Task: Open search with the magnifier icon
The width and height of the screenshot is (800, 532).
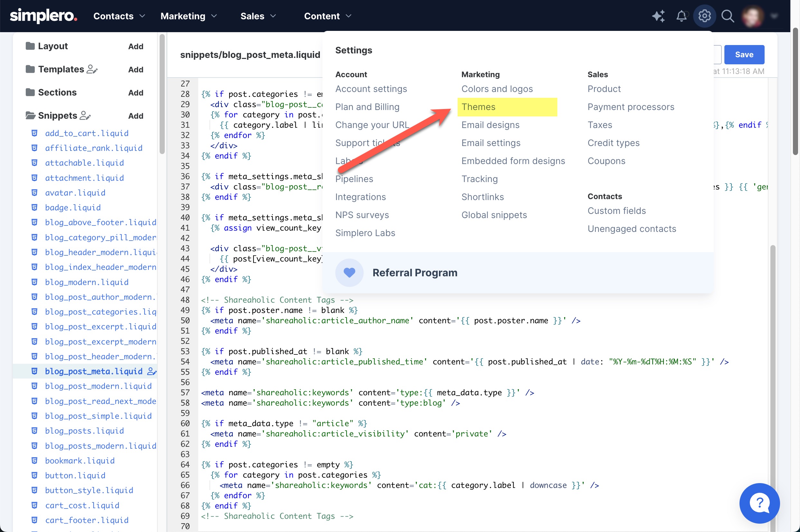Action: point(727,16)
